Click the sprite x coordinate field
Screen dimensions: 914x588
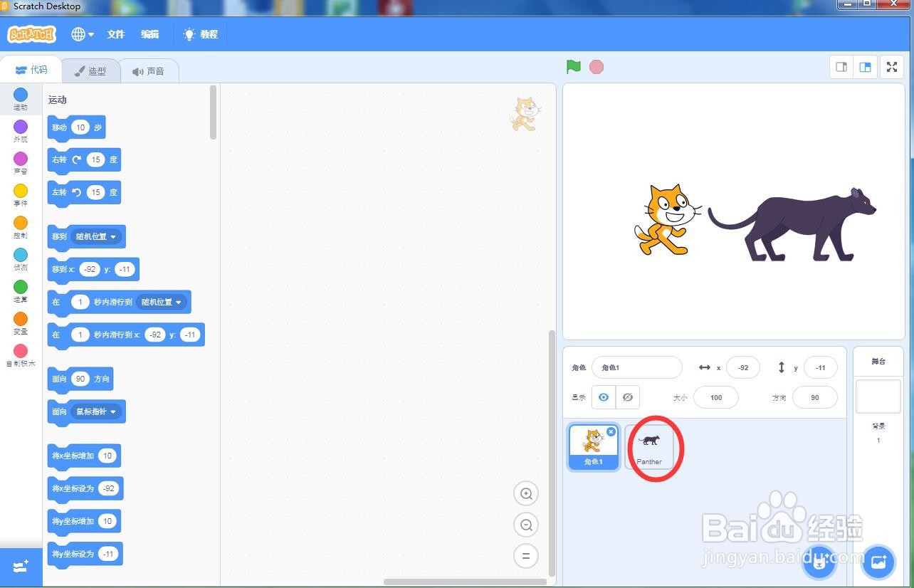point(743,367)
